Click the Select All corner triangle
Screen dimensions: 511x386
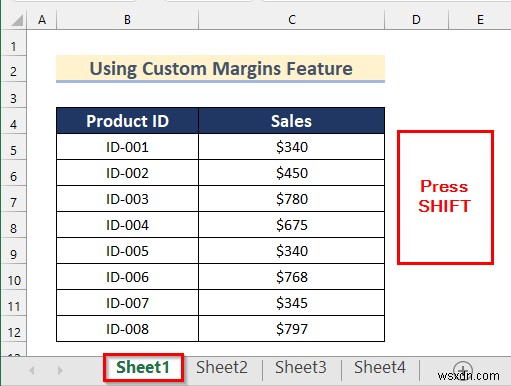(16, 20)
